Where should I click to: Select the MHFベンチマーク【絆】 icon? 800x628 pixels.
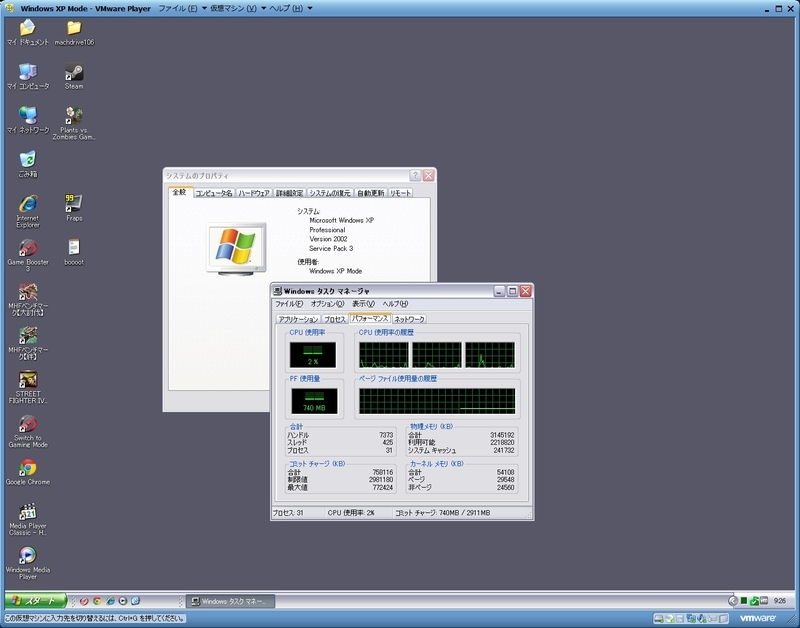[x=28, y=343]
